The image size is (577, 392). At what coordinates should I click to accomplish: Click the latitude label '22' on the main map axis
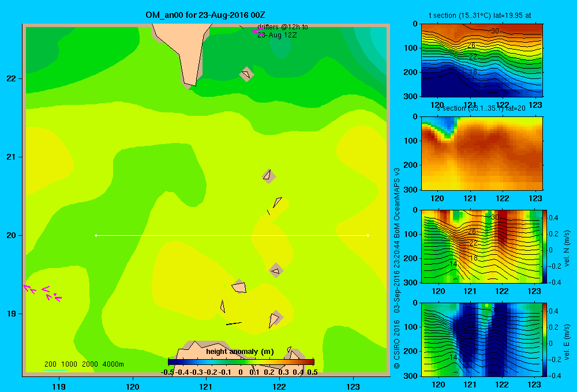(12, 79)
